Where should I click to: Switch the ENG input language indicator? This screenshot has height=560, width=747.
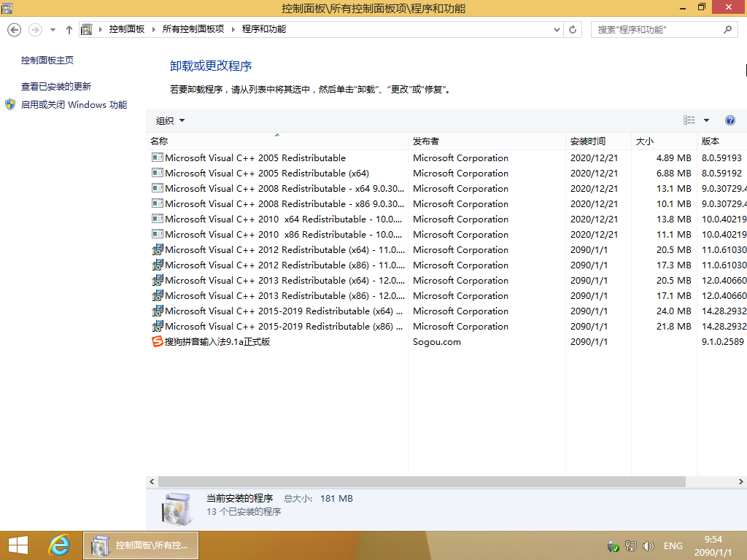click(x=673, y=546)
